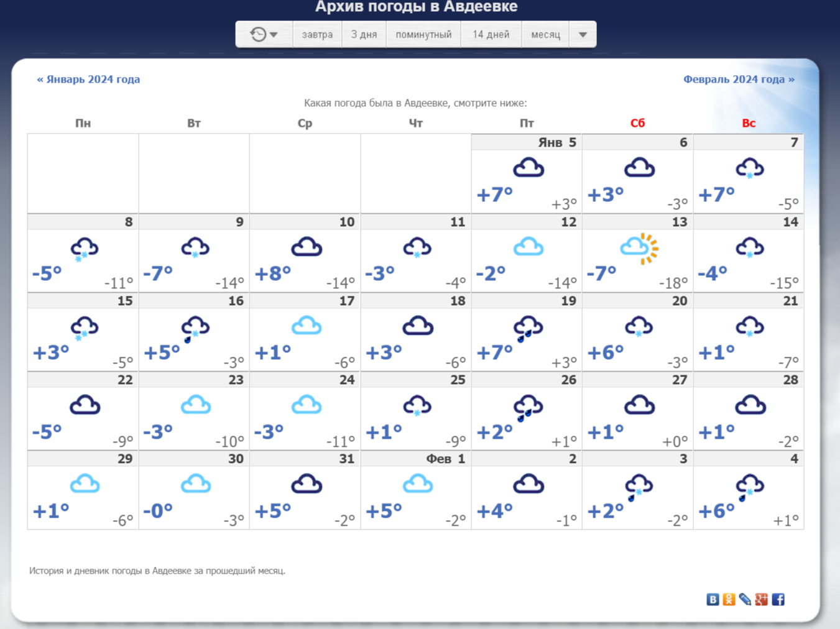This screenshot has height=629, width=840.
Task: Go to the Февраль 2024 года archive
Action: point(739,79)
